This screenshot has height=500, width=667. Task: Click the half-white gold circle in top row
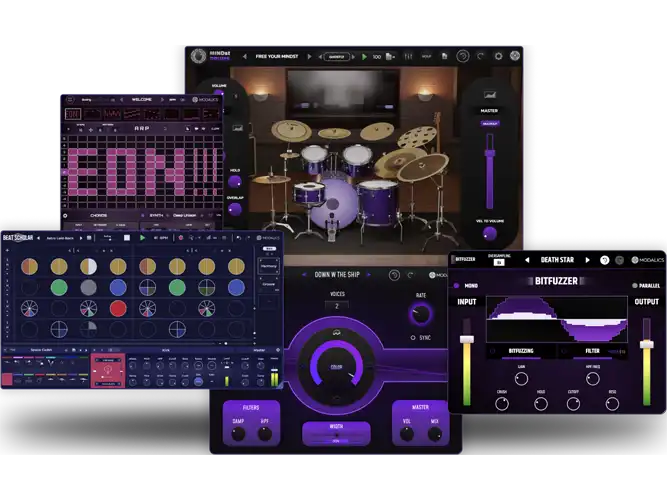[x=88, y=266]
